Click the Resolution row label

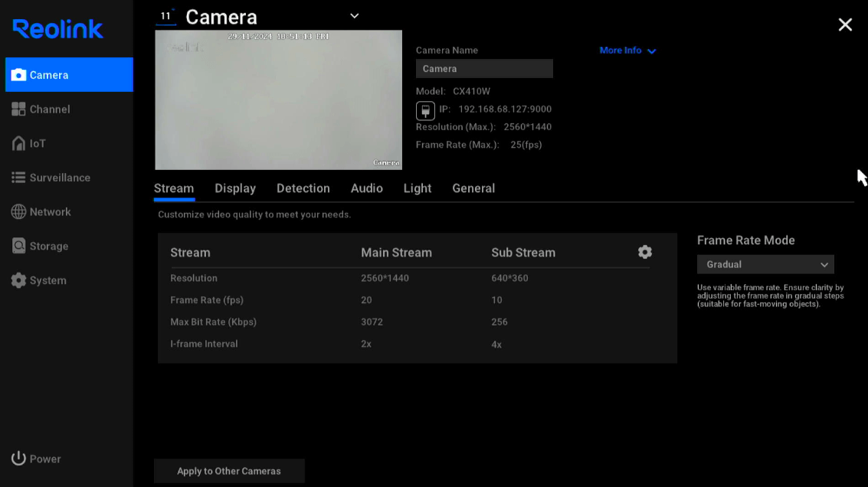point(194,279)
